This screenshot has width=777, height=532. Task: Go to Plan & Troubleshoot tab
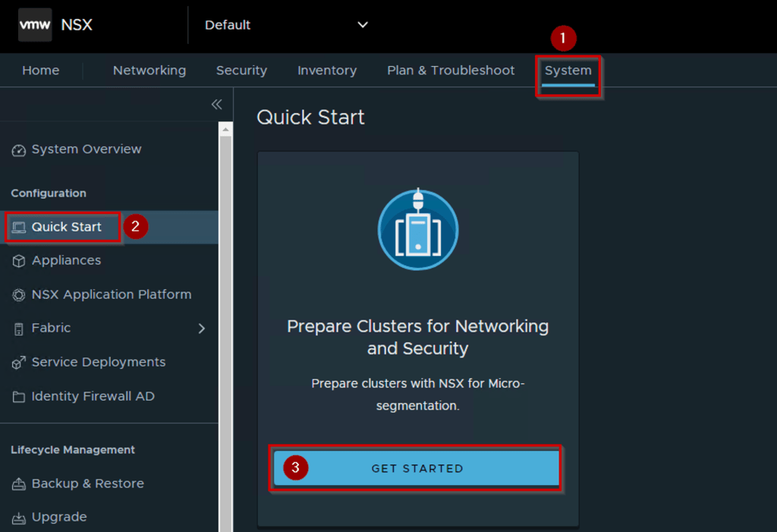[451, 71]
